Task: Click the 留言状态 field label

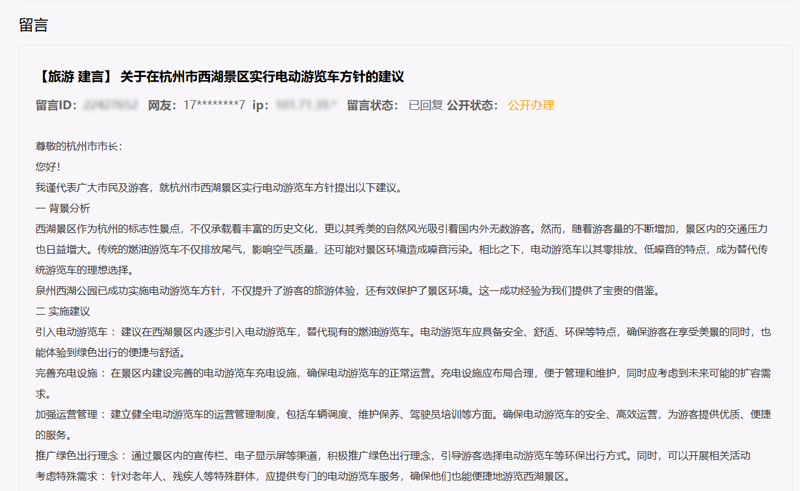Action: (x=374, y=105)
